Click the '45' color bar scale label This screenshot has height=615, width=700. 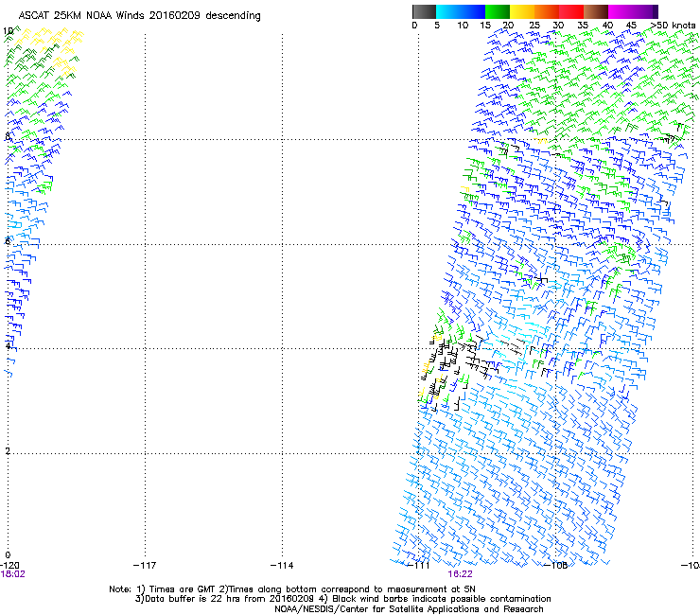pos(631,25)
